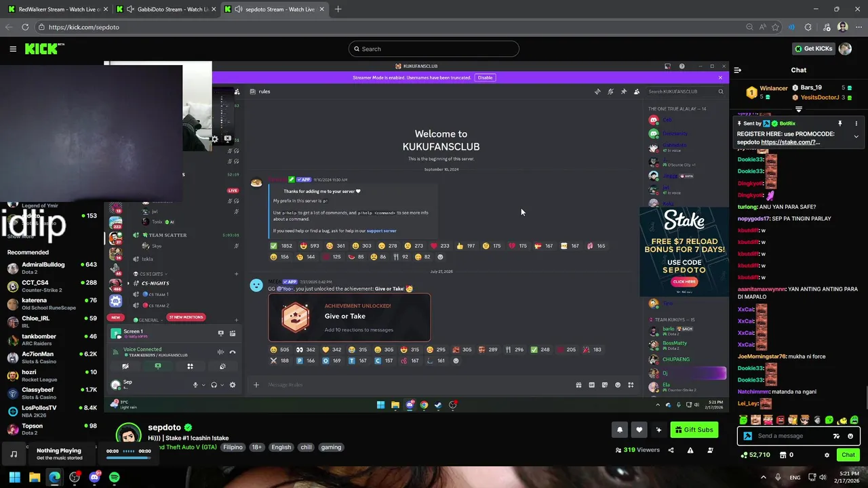The width and height of the screenshot is (868, 488).
Task: Open katerena recommended channel
Action: coord(52,304)
